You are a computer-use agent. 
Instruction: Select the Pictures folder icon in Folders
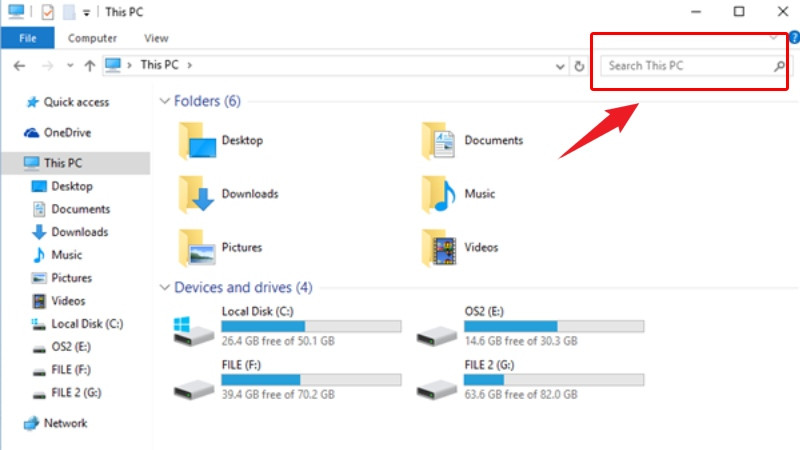click(x=197, y=248)
